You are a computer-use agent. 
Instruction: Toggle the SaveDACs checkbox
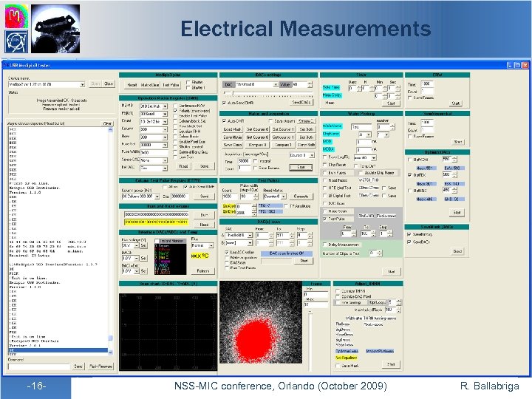[409, 242]
